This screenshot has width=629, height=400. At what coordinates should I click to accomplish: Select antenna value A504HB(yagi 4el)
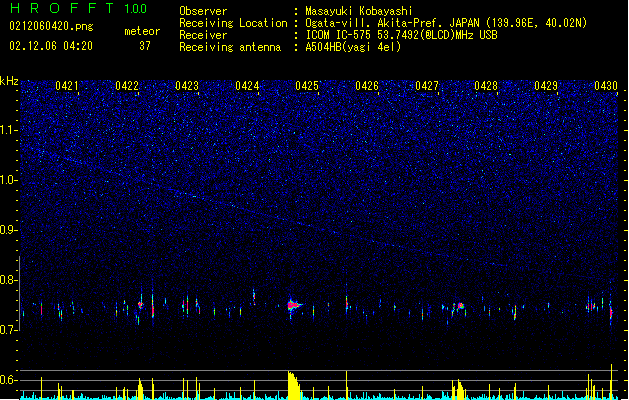coord(353,47)
